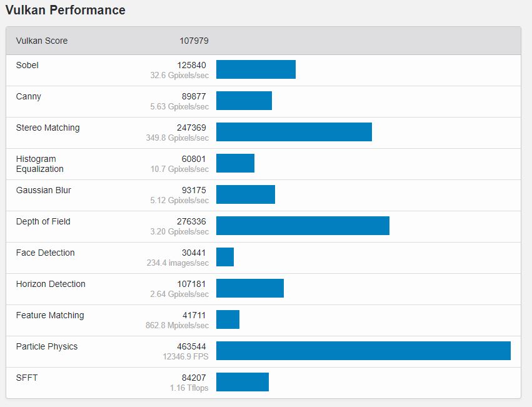Select the Horizon Detection label
Viewport: 532px width, 407px height.
tap(51, 284)
